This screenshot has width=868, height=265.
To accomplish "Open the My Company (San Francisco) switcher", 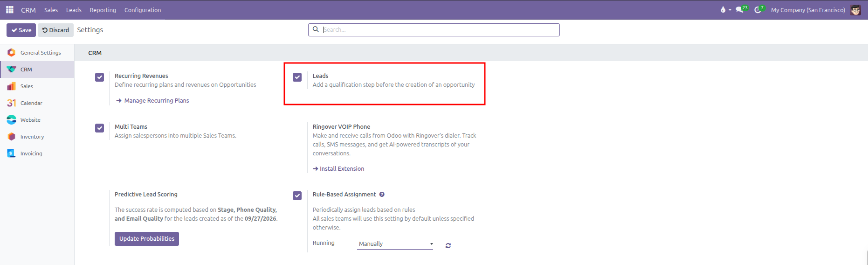I will click(x=808, y=10).
